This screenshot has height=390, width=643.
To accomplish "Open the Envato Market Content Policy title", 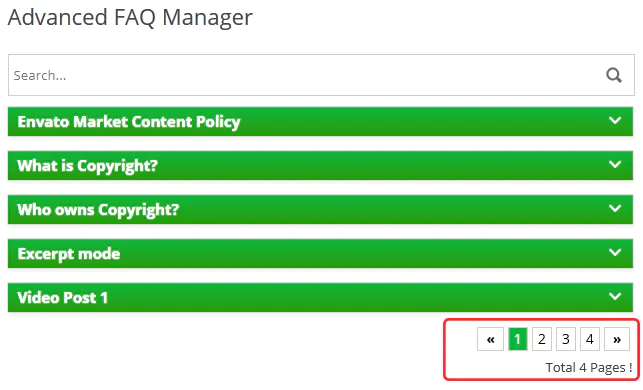I will [x=129, y=122].
